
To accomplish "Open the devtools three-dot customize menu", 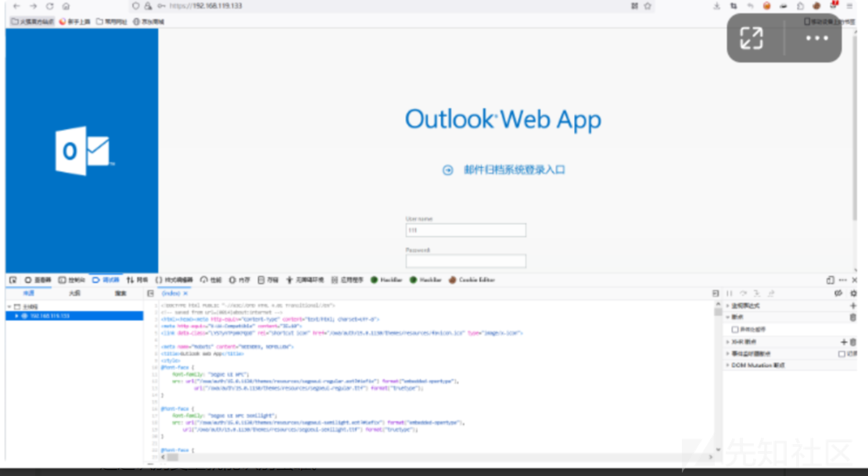I will [843, 280].
